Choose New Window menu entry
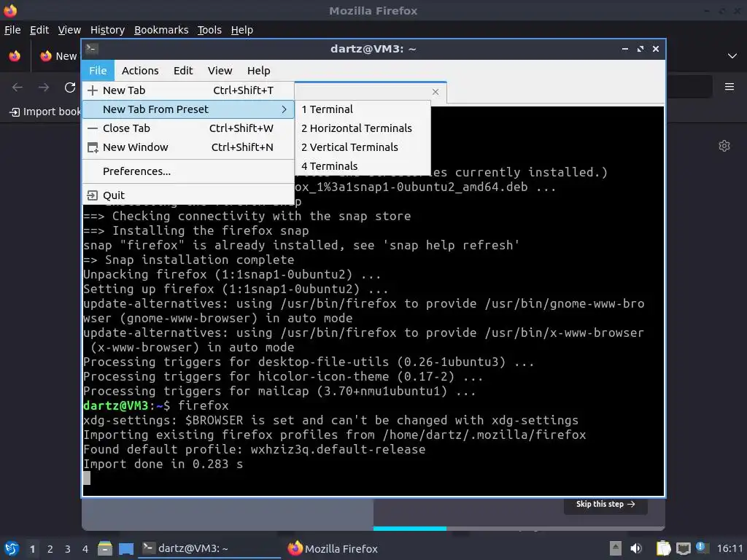The image size is (747, 560). point(188,147)
